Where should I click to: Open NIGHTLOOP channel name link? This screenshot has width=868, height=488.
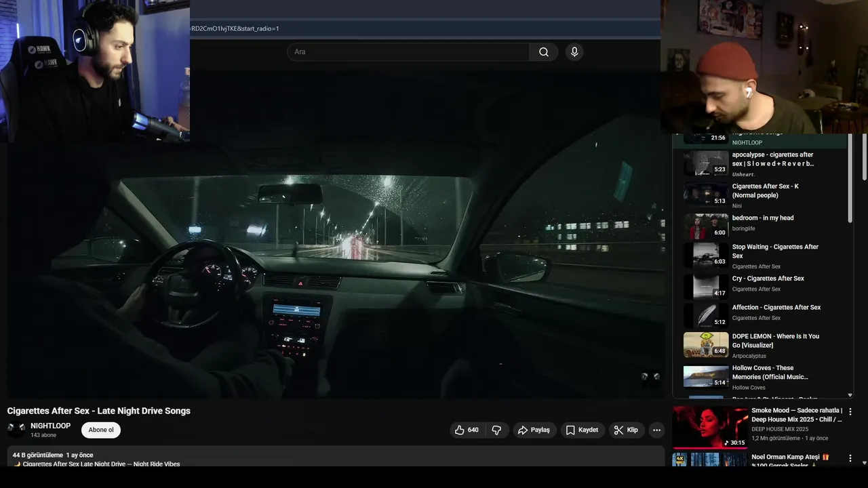click(51, 426)
